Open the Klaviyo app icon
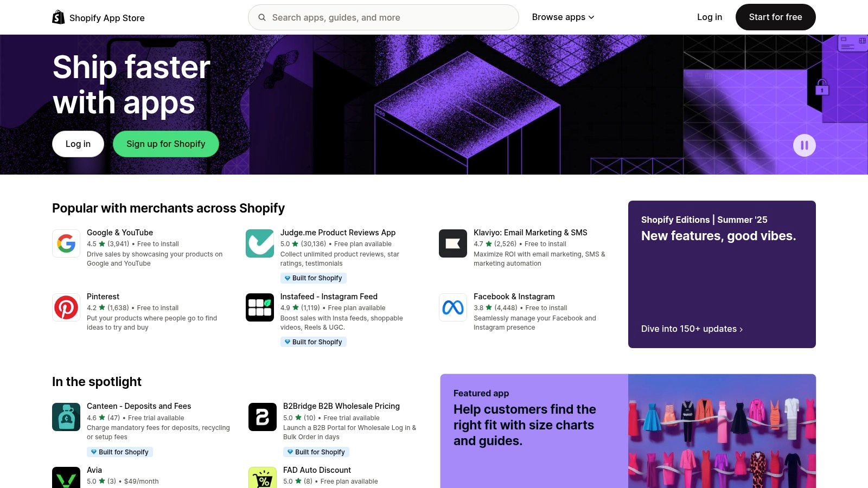The image size is (868, 488). 452,243
